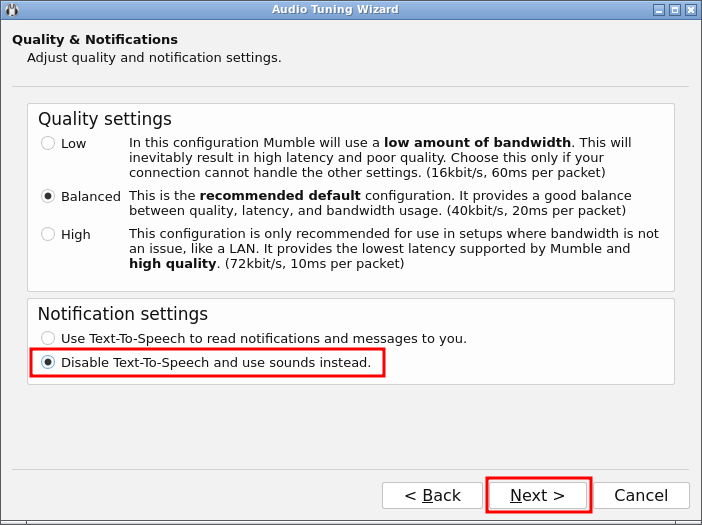Click the Mumble icon in the title bar
The height and width of the screenshot is (525, 702).
tap(12, 10)
